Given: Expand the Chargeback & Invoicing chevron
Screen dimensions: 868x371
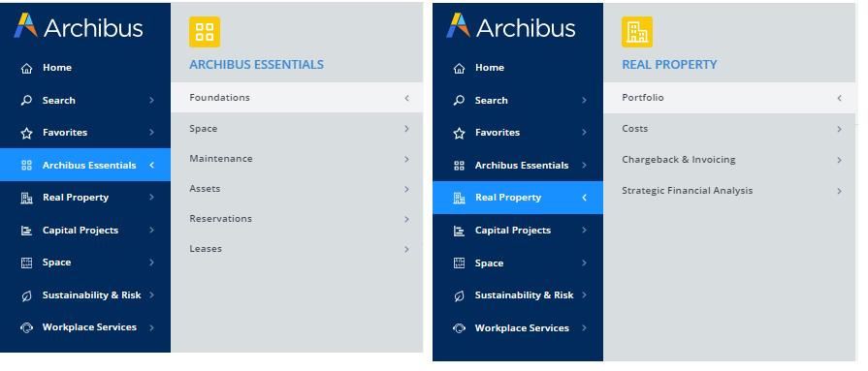Looking at the screenshot, I should click(x=839, y=160).
